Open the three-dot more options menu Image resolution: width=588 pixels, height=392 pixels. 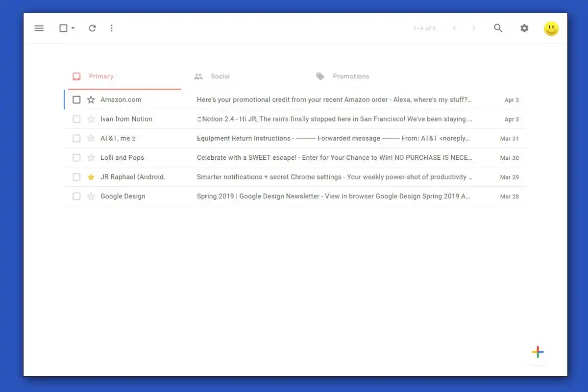click(112, 28)
